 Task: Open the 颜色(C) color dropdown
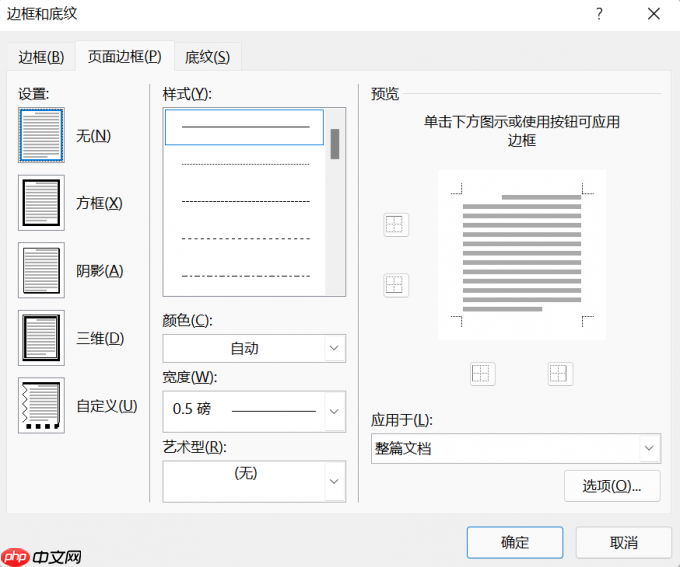click(x=254, y=348)
